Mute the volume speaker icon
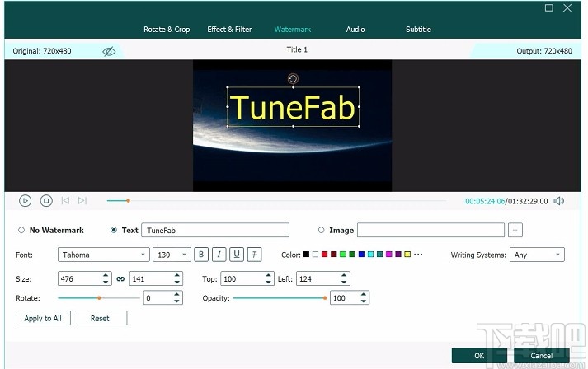The height and width of the screenshot is (369, 588). [x=559, y=201]
